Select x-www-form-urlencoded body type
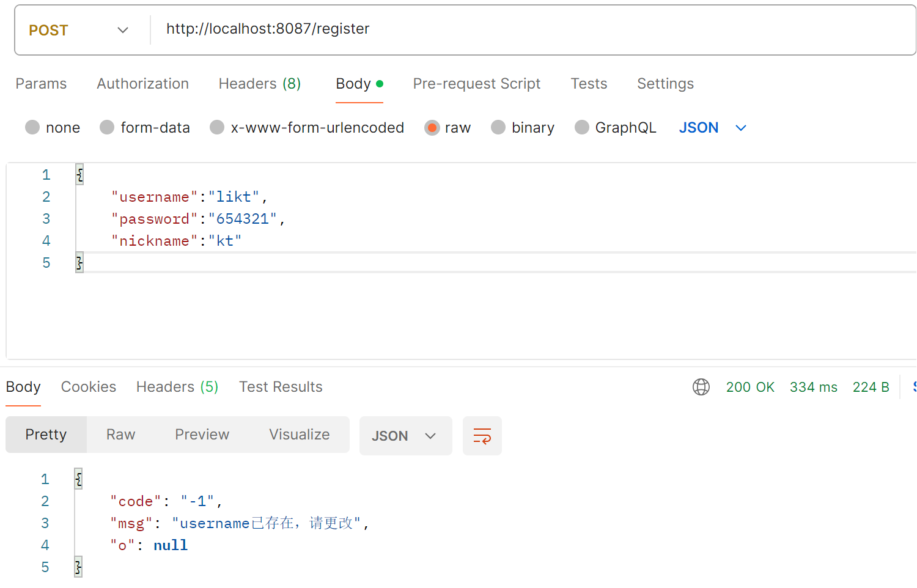The height and width of the screenshot is (588, 917). (217, 127)
